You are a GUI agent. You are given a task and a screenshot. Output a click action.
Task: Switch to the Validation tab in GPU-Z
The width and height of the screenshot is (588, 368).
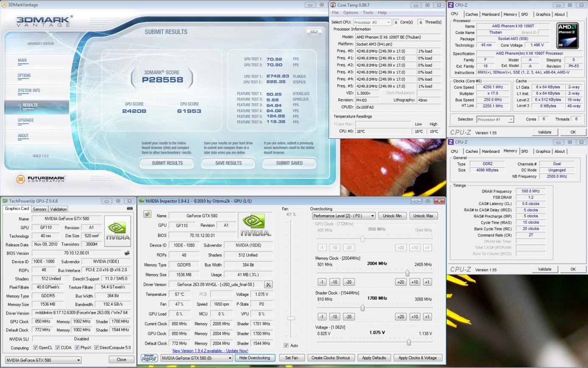pyautogui.click(x=58, y=209)
